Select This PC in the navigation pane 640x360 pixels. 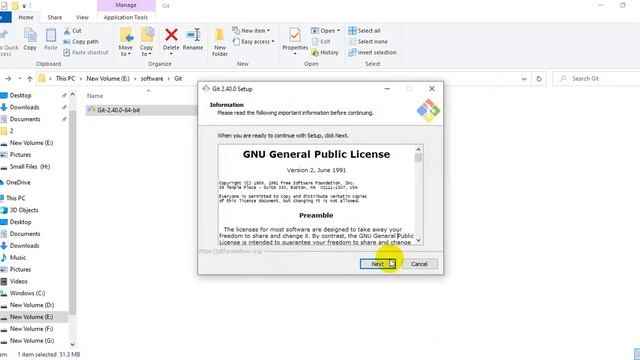click(16, 198)
